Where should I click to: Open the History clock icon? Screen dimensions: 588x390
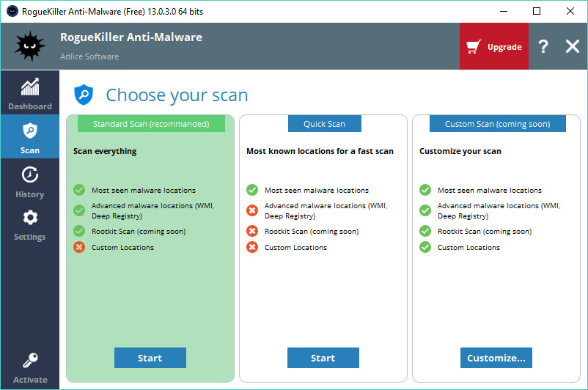(x=29, y=174)
